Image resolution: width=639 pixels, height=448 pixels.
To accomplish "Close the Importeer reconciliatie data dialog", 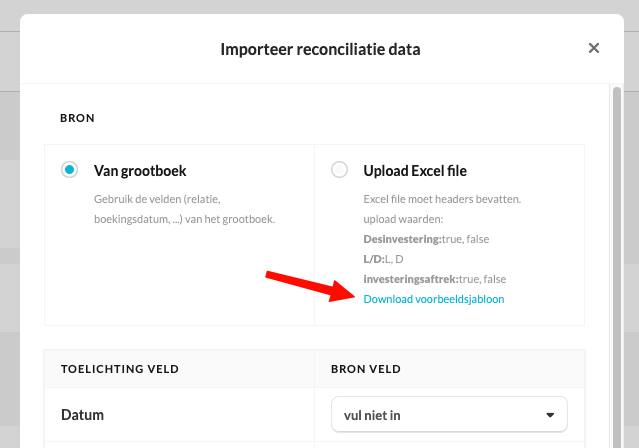I will pos(593,48).
